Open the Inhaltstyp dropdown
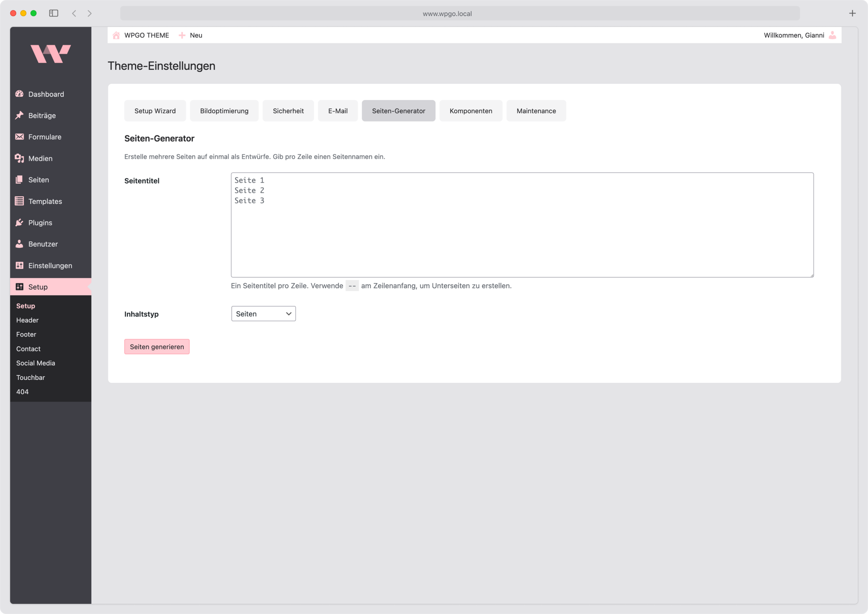868x614 pixels. pos(263,314)
